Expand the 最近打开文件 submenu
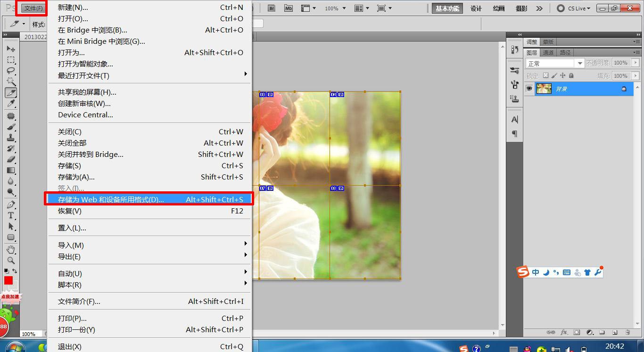Image resolution: width=644 pixels, height=352 pixels. click(245, 75)
